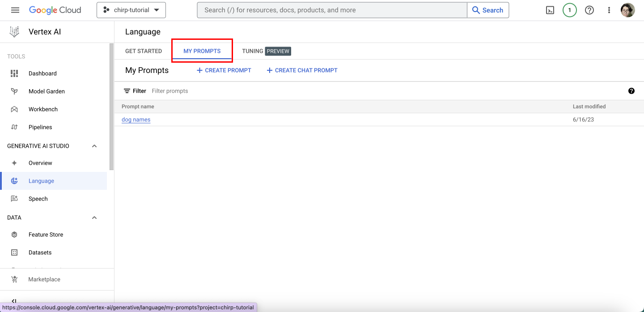The width and height of the screenshot is (644, 312).
Task: Collapse the sidebar using bottom arrow
Action: (x=14, y=302)
